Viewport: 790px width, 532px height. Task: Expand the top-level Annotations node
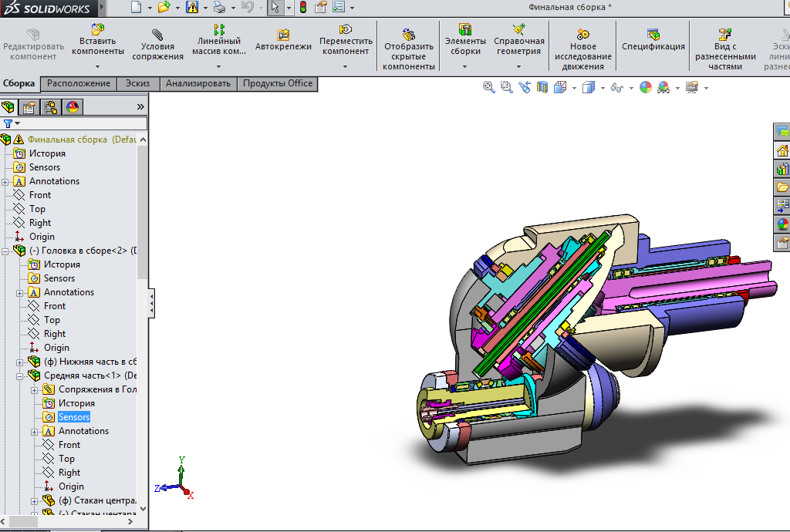[x=5, y=182]
